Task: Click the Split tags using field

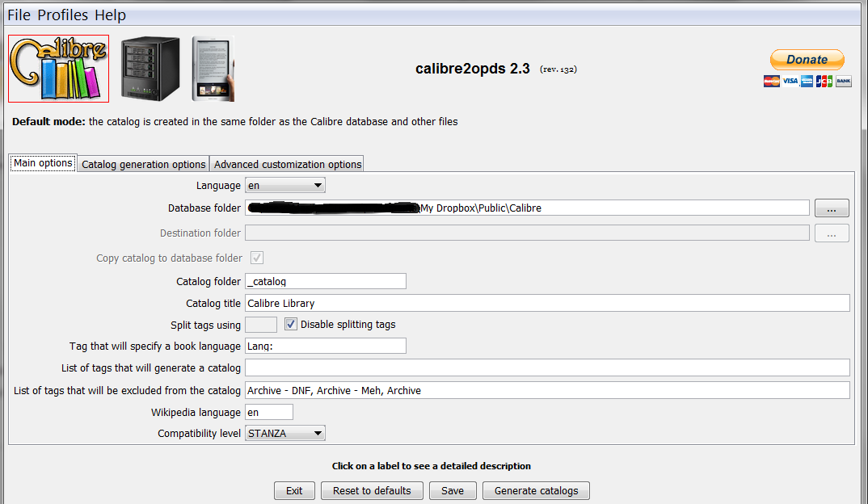Action: coord(261,325)
